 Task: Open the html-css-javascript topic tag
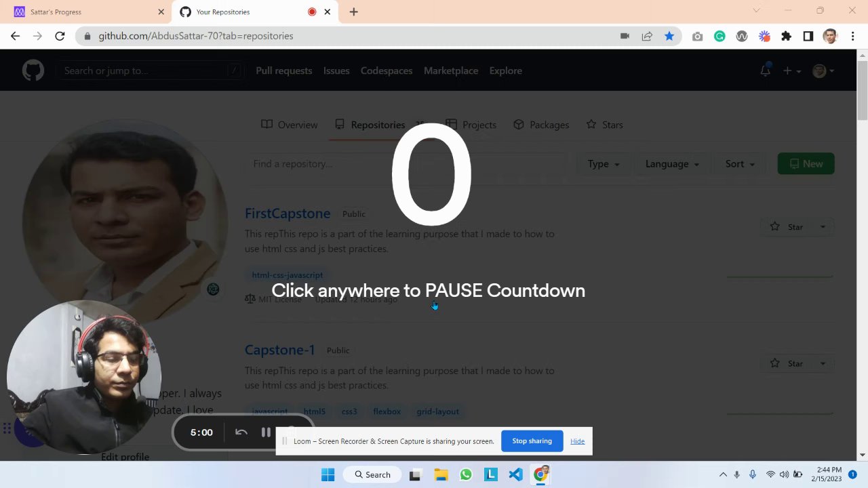point(288,275)
